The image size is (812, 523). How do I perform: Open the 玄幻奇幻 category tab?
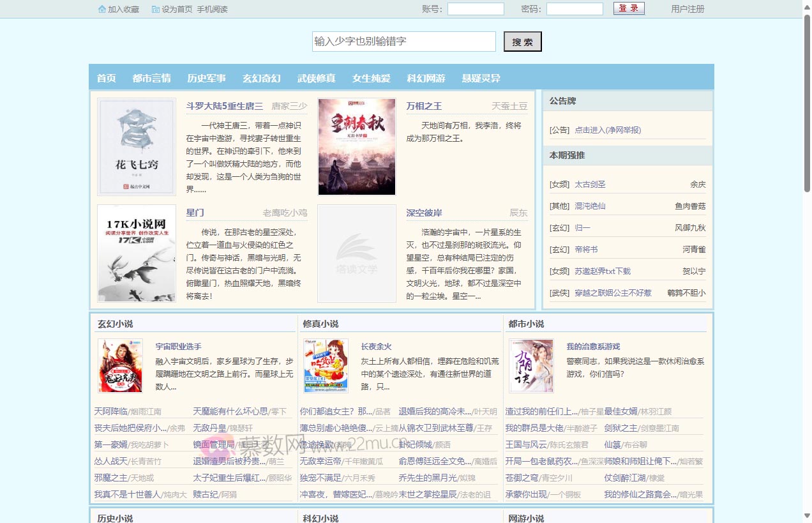[261, 78]
